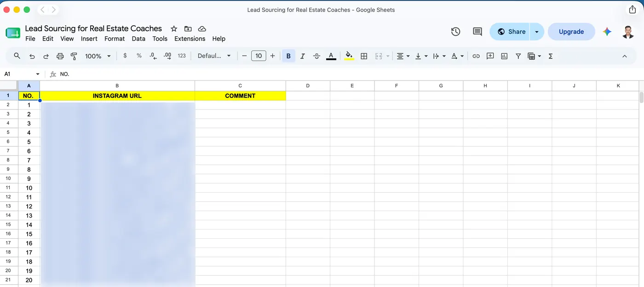Go to Sheets home via logo
Image resolution: width=644 pixels, height=287 pixels.
coord(13,33)
